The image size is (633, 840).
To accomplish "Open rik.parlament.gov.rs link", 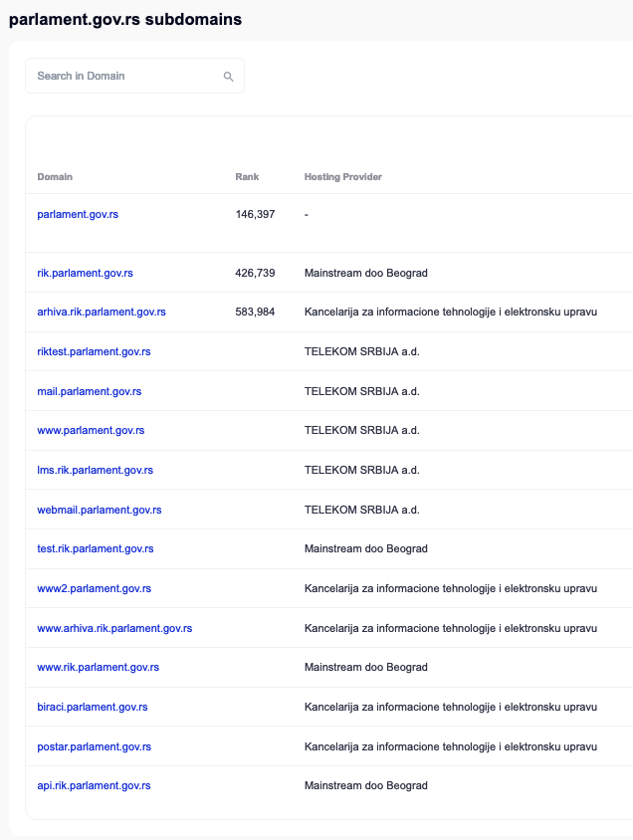I will [85, 273].
